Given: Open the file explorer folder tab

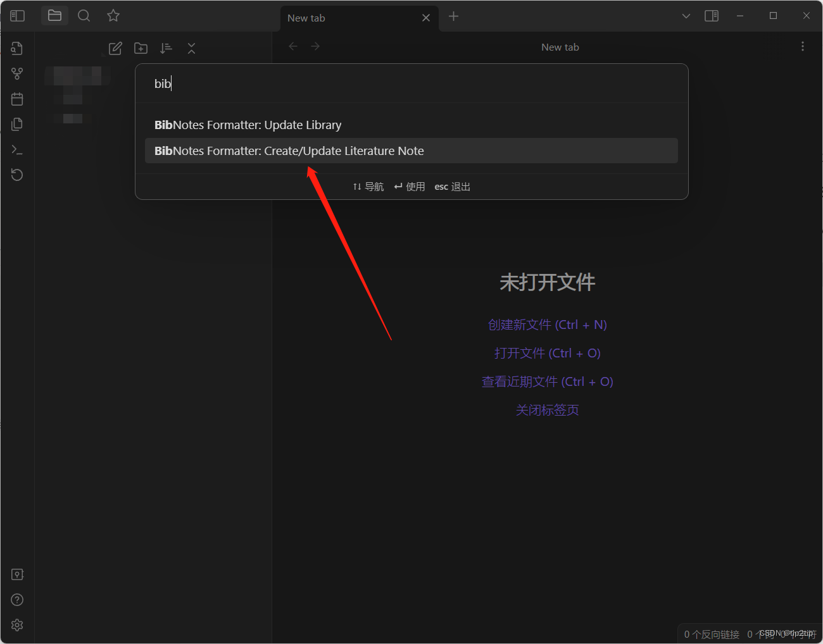Looking at the screenshot, I should [54, 15].
